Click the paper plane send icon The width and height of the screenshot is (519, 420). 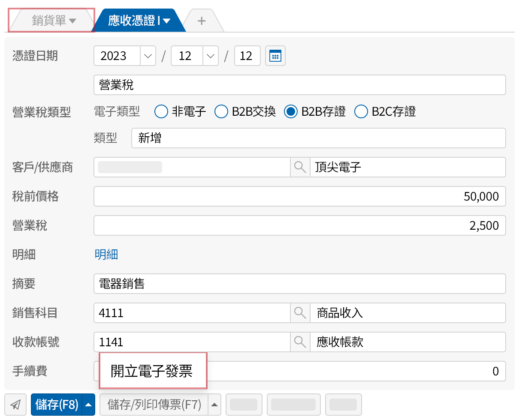(15, 405)
